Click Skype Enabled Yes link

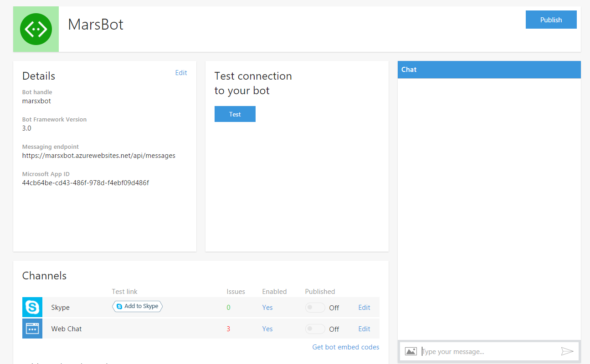pyautogui.click(x=267, y=308)
